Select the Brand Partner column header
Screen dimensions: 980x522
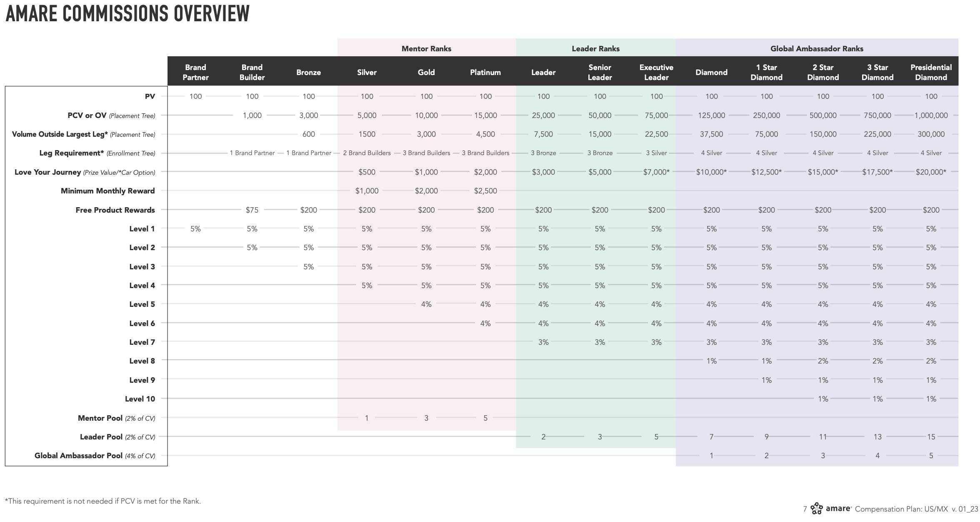point(195,72)
